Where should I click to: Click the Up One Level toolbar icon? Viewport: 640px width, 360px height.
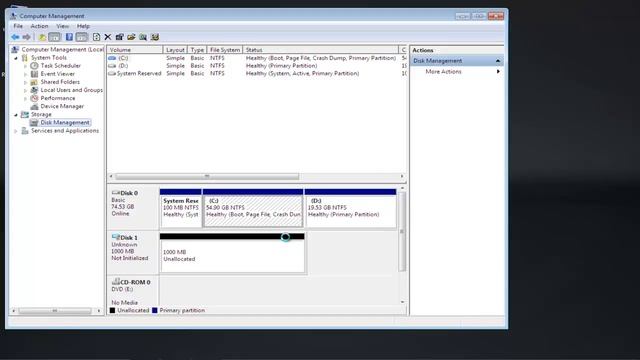pyautogui.click(x=42, y=37)
